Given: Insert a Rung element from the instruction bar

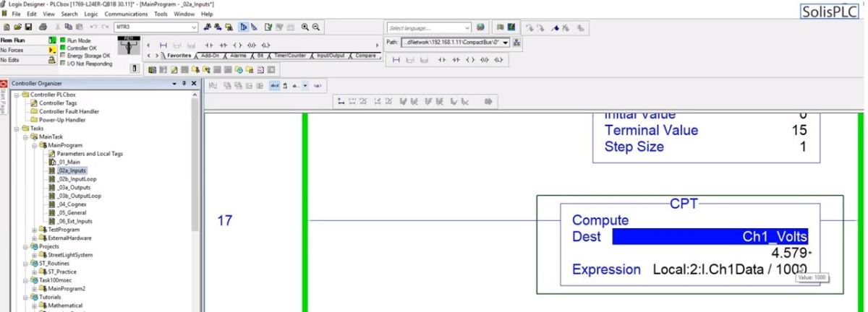Looking at the screenshot, I should tap(163, 45).
